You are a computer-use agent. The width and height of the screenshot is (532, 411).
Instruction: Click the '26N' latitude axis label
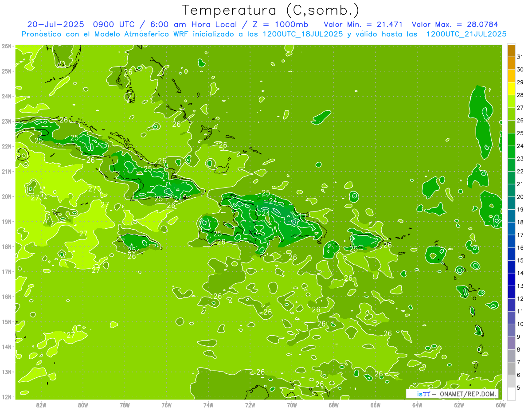tap(7, 46)
